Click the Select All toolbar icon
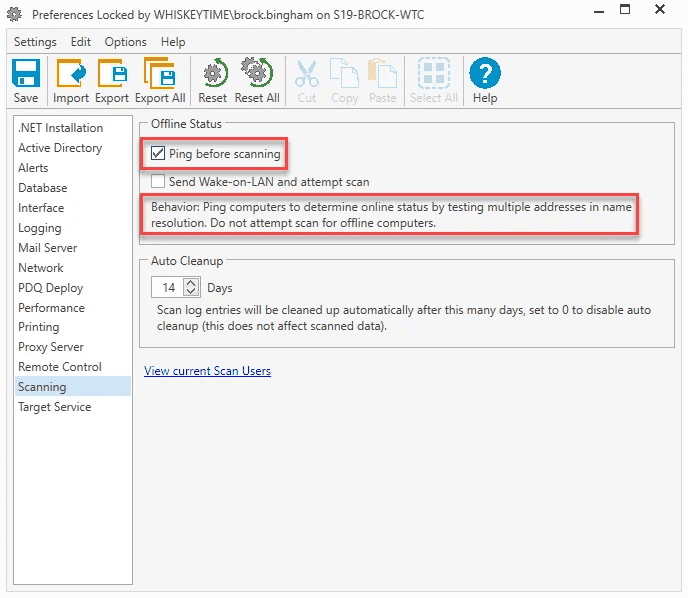Image resolution: width=688 pixels, height=598 pixels. pos(434,73)
